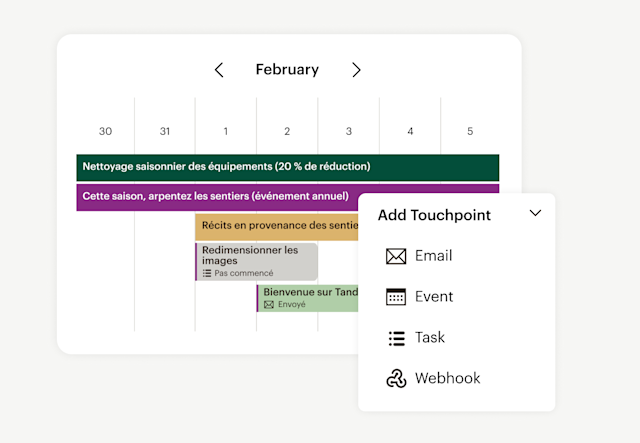Click the webhook icon in the menu
640x443 pixels.
click(x=396, y=379)
